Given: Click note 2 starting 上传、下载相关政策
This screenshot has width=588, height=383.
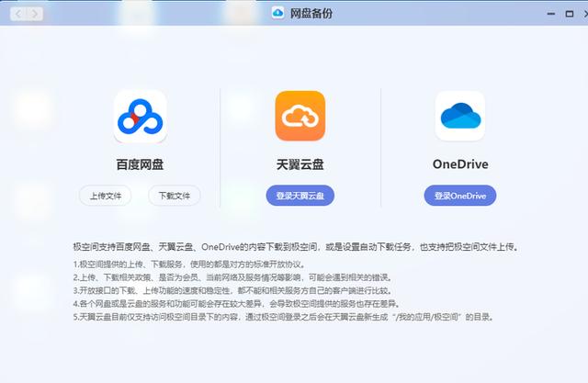Looking at the screenshot, I should coord(232,277).
